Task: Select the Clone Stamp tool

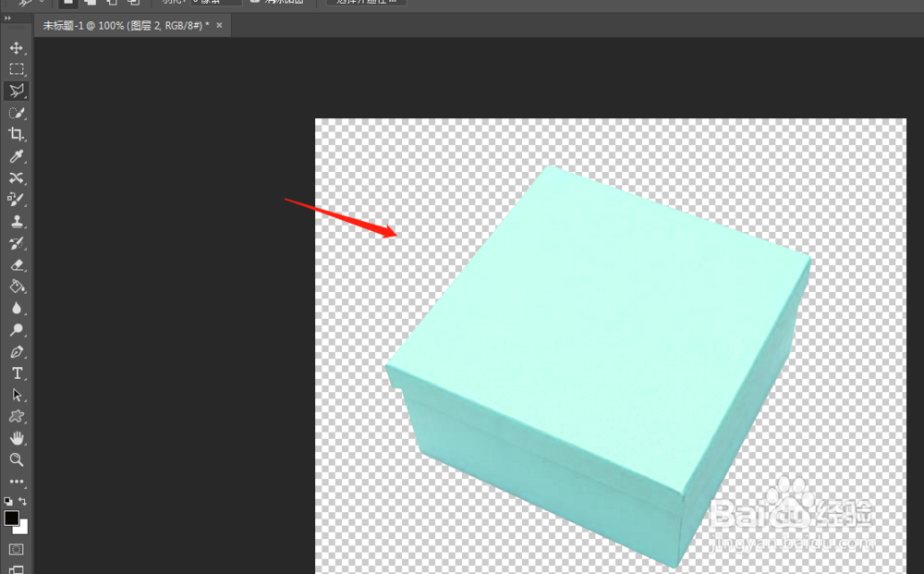Action: pos(17,221)
